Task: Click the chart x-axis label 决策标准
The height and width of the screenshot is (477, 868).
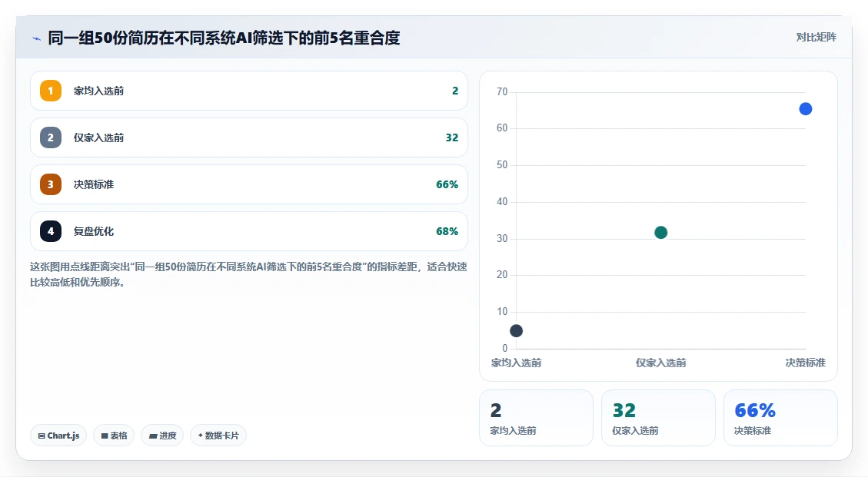Action: (x=806, y=363)
